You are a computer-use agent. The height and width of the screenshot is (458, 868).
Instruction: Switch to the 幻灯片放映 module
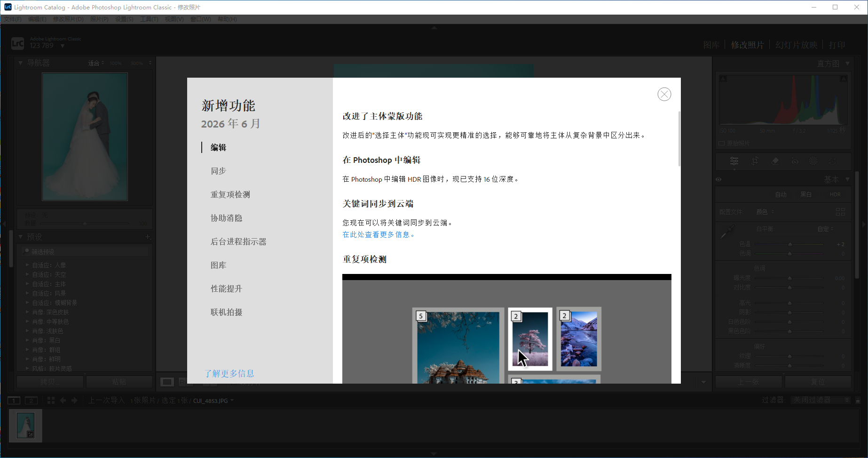click(796, 45)
